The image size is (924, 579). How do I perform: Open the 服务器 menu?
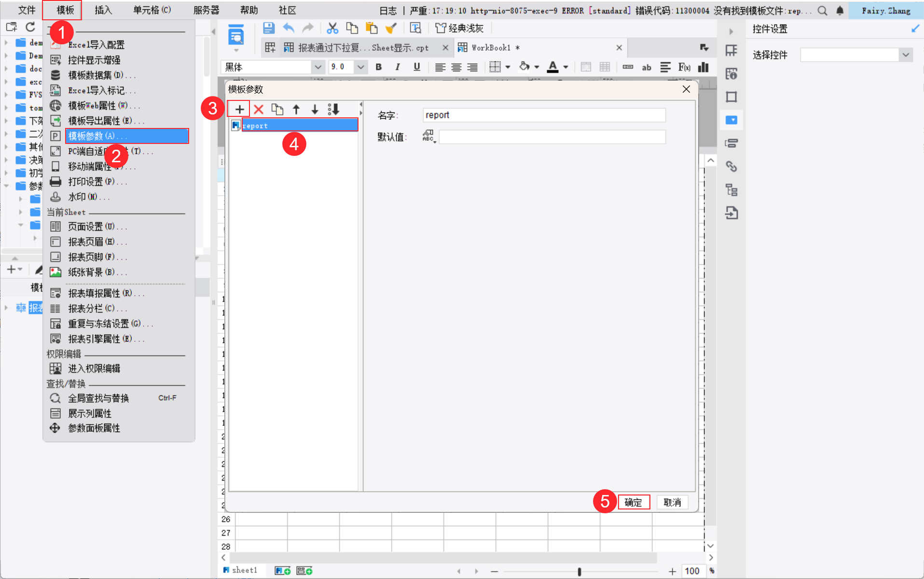point(207,10)
